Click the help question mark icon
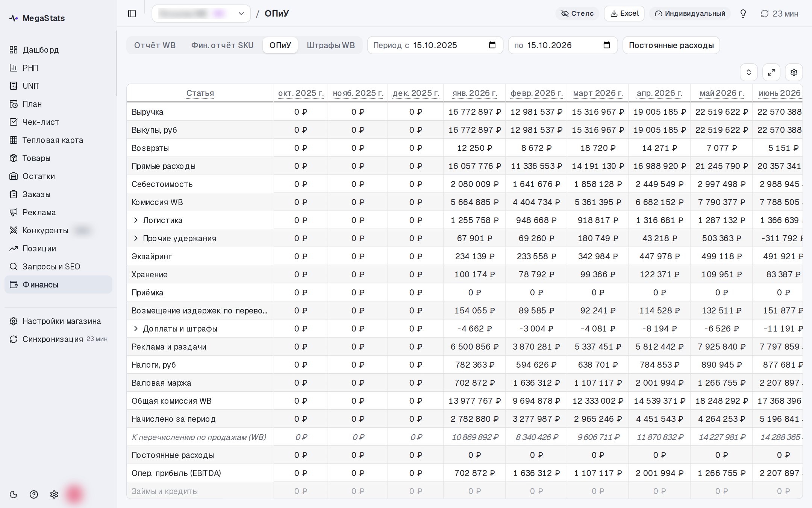This screenshot has height=508, width=812. (x=34, y=494)
